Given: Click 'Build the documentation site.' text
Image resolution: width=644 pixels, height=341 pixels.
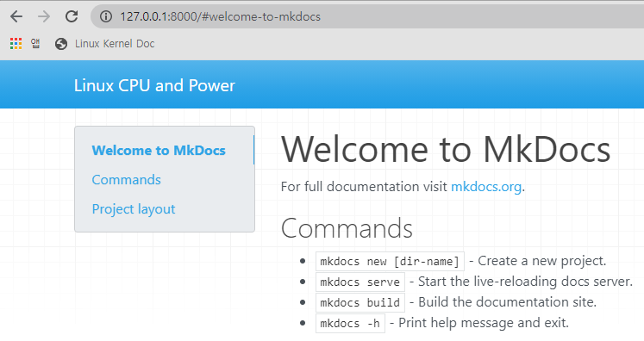Looking at the screenshot, I should (507, 302).
